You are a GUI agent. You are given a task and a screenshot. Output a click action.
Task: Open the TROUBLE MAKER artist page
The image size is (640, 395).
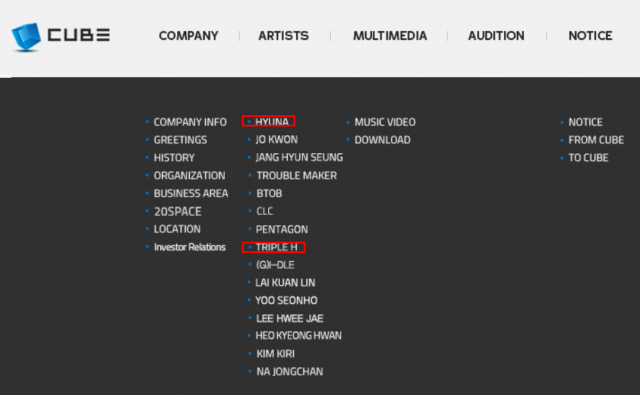point(297,175)
